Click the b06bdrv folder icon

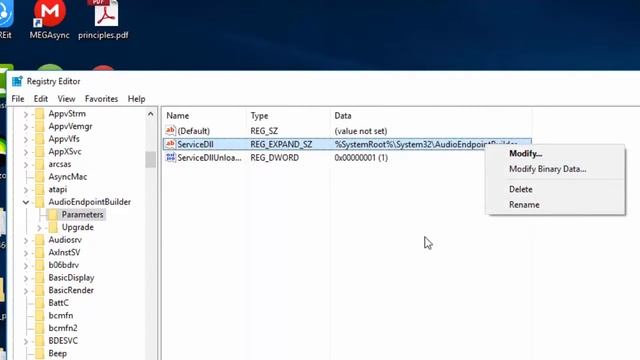40,265
